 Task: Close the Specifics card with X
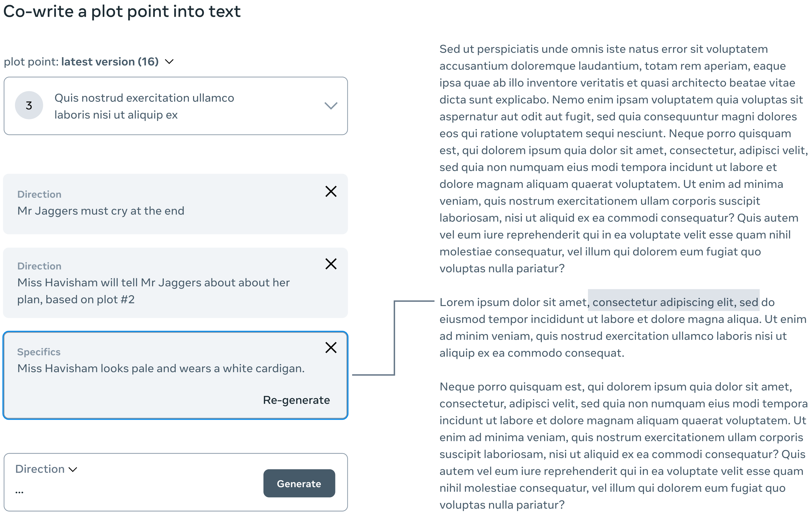pyautogui.click(x=331, y=347)
